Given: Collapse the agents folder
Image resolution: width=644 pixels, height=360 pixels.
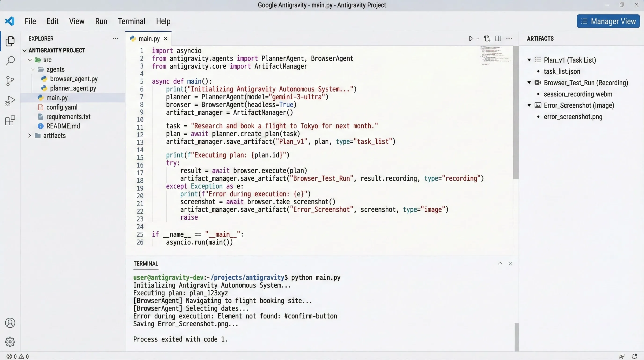Looking at the screenshot, I should pyautogui.click(x=33, y=69).
